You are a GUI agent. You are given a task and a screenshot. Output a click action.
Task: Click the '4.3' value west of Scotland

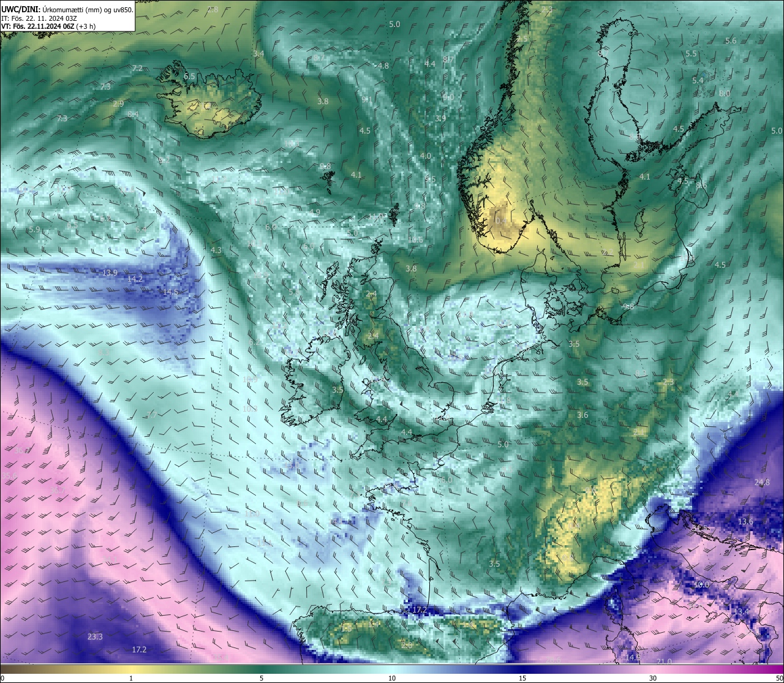click(x=216, y=251)
